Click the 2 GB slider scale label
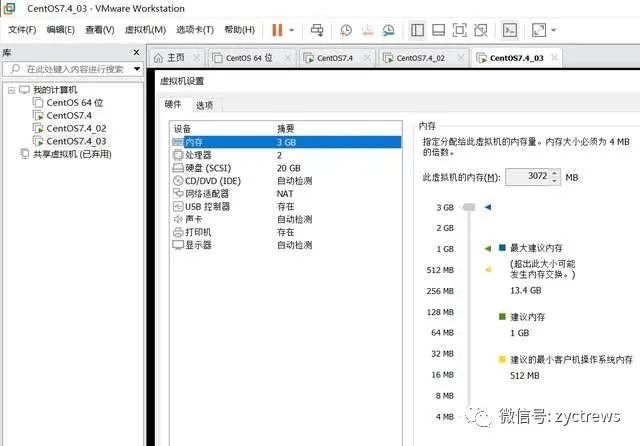Screen dimensions: 640x446 pos(445,228)
